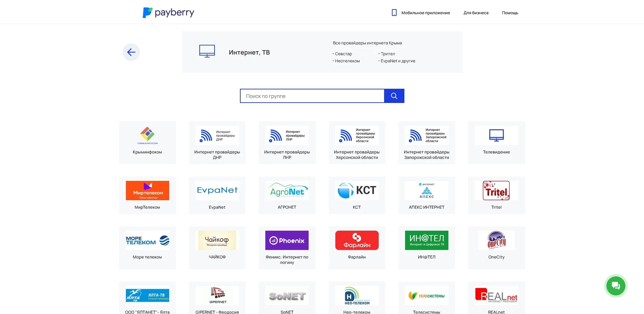Open Мобильное приложение page
Viewport: 644px width, 314px height.
click(x=425, y=13)
